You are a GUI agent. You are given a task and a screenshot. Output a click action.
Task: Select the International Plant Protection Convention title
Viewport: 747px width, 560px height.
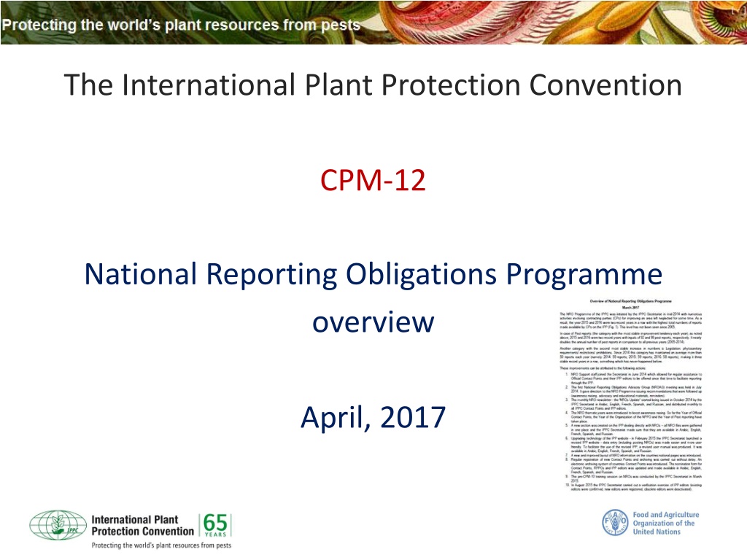[373, 85]
